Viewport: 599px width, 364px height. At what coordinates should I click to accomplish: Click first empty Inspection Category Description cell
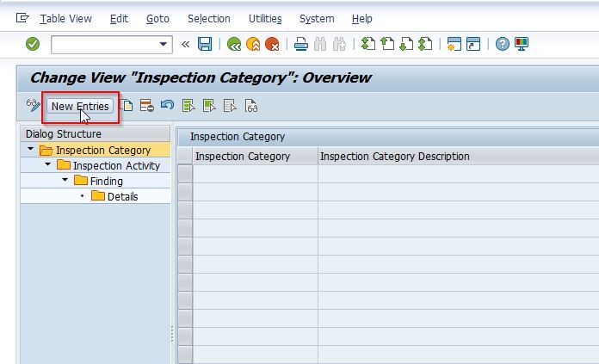pos(459,174)
